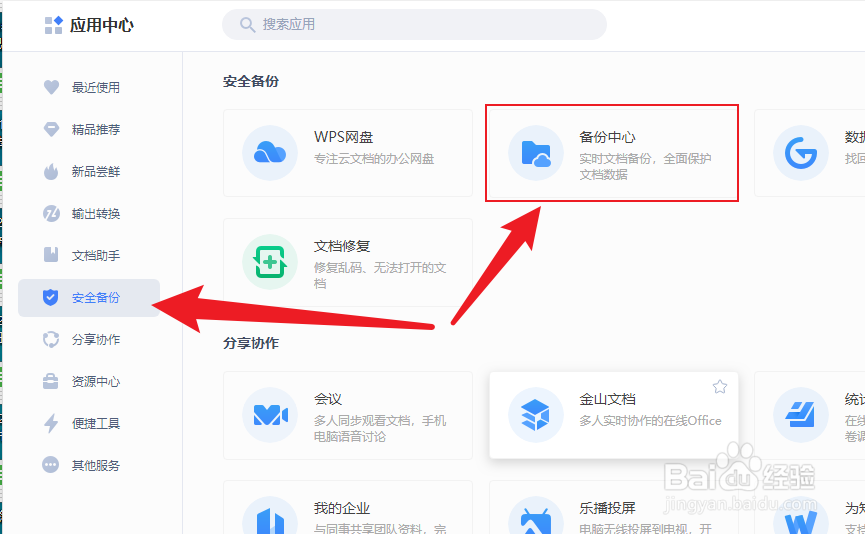Focus the 搜索应用 search field

coord(414,25)
